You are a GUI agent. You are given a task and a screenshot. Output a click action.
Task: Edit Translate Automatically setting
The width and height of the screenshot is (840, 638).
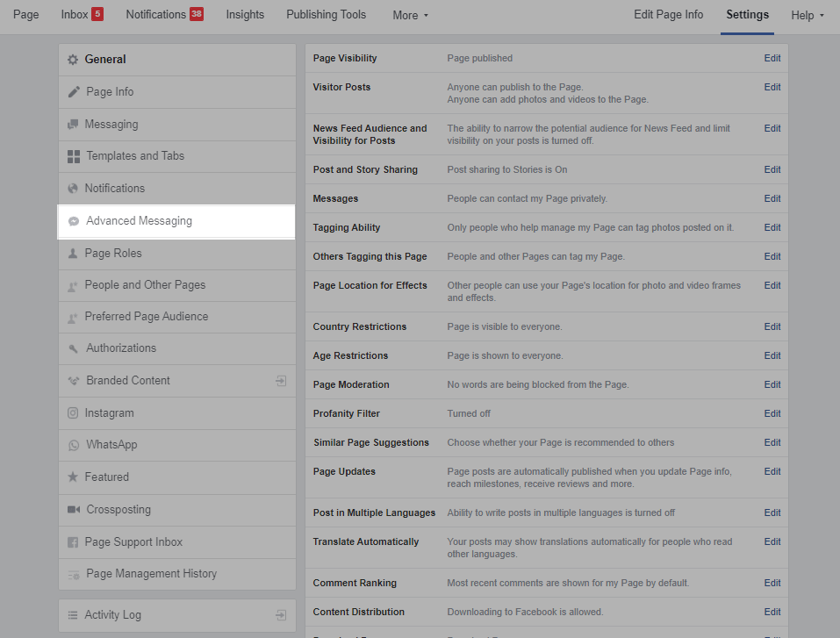pos(772,541)
